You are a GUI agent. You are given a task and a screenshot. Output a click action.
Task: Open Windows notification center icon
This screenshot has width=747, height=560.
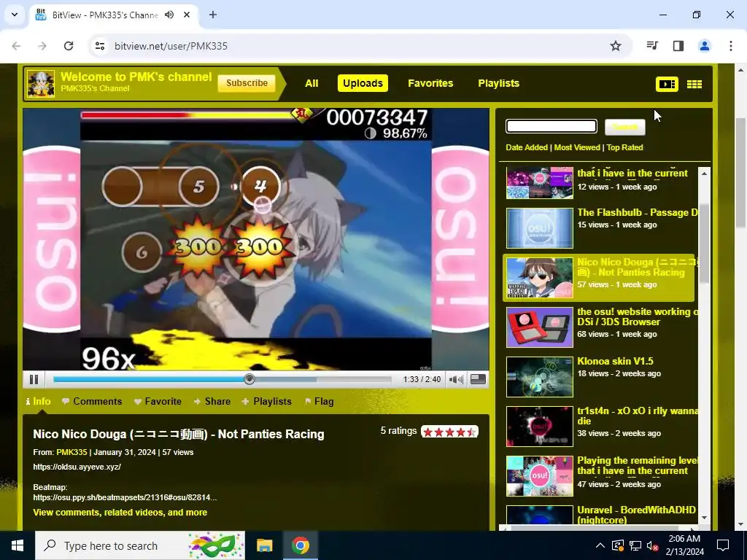(723, 545)
